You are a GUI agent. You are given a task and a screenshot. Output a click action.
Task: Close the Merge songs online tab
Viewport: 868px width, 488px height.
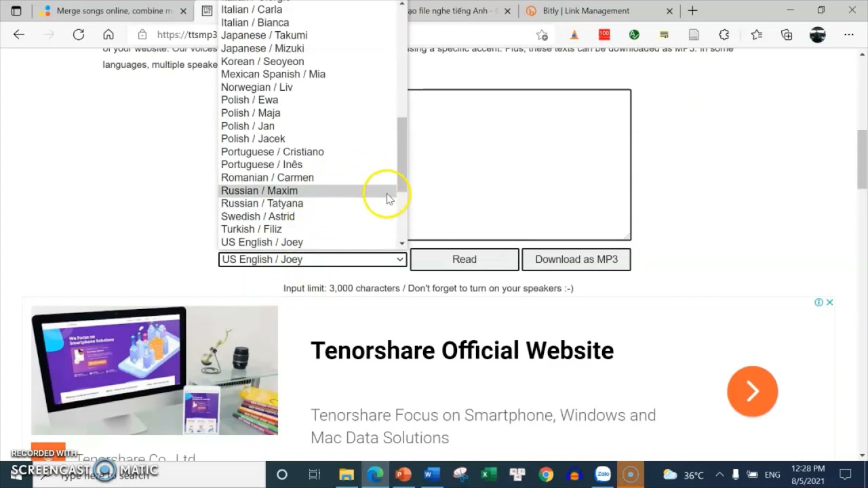pos(183,11)
